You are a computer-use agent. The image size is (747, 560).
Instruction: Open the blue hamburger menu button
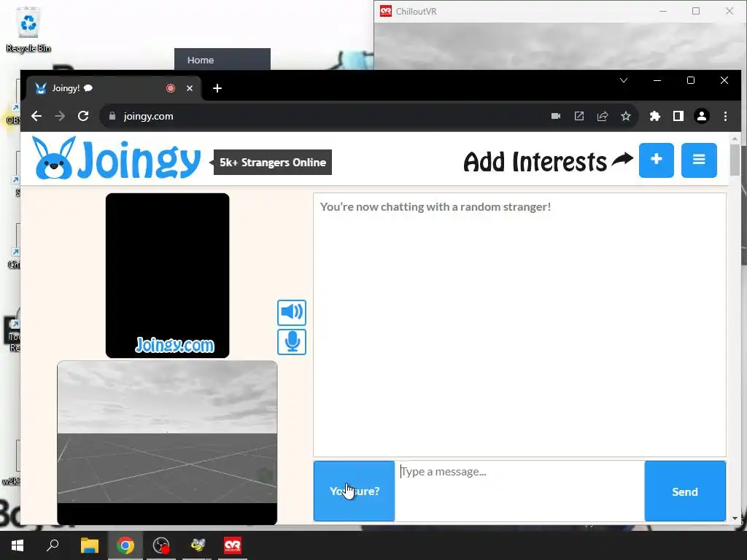(x=699, y=160)
